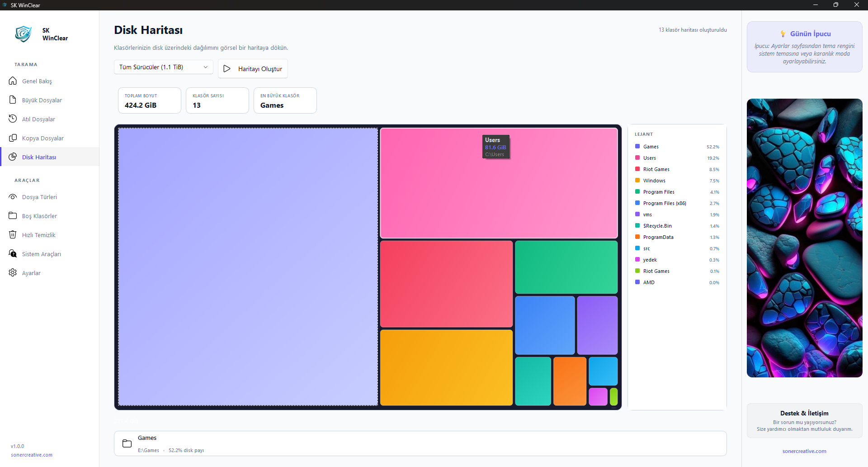Viewport: 868px width, 467px height.
Task: Select the Kopya Dosyalar copy icon
Action: (x=13, y=138)
